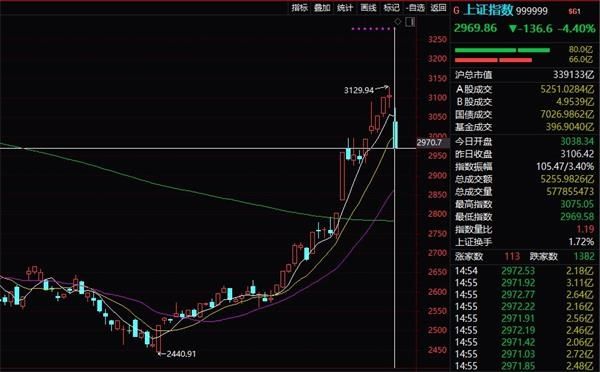Screen dimensions: 600x372
Task: Open the 统计 statistics tool
Action: [x=345, y=8]
